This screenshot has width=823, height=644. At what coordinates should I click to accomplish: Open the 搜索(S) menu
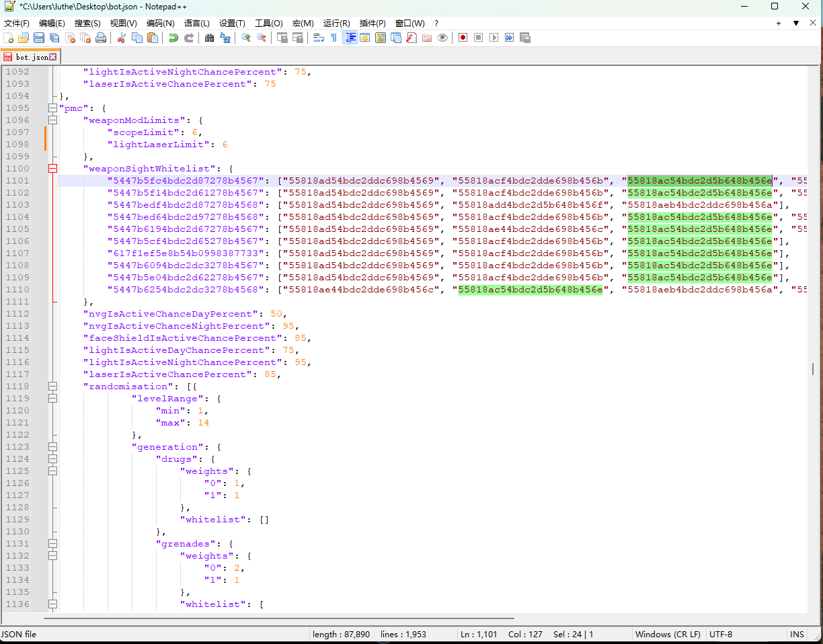point(87,23)
